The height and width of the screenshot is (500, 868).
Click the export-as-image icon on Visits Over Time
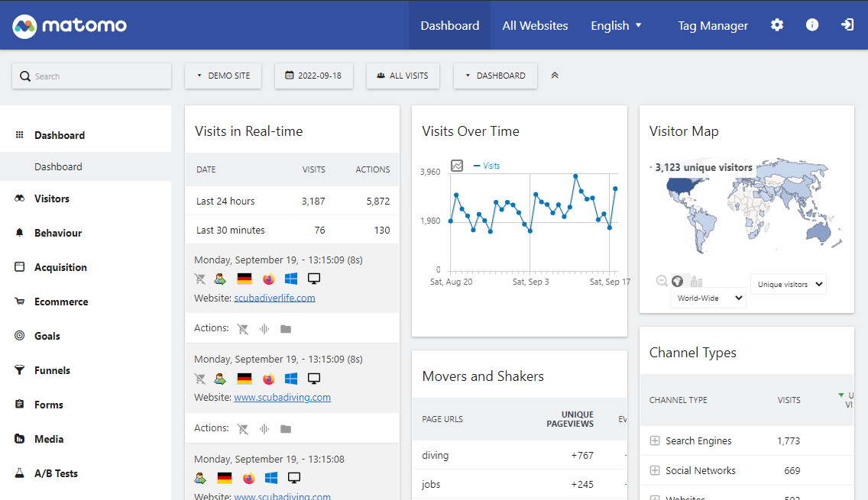458,165
